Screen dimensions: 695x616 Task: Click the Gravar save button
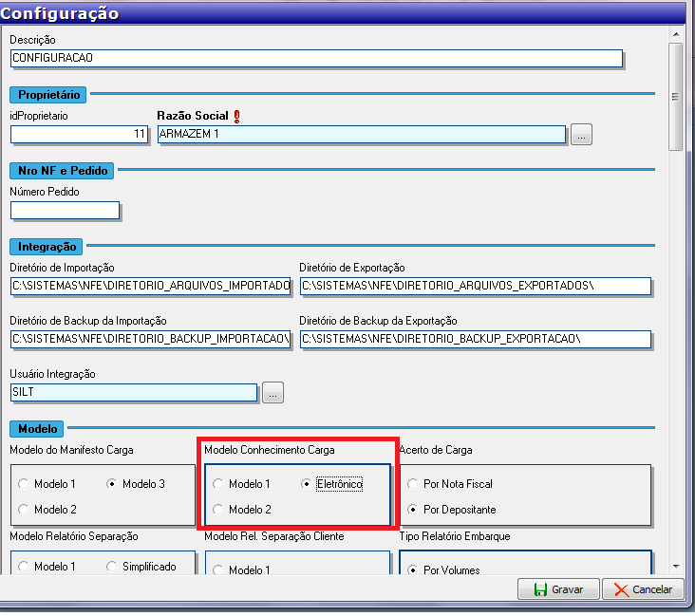[558, 589]
